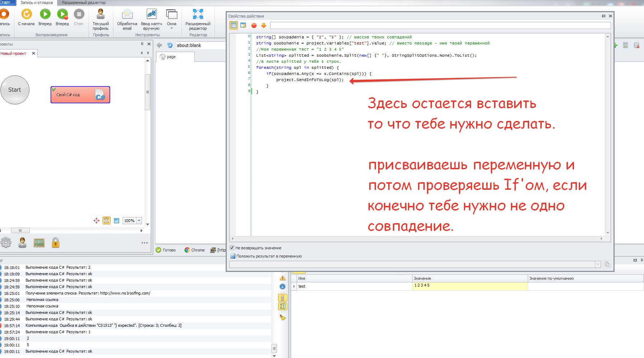Click the 1 2 3 4 5 value cell
644x358 pixels.
[470, 286]
